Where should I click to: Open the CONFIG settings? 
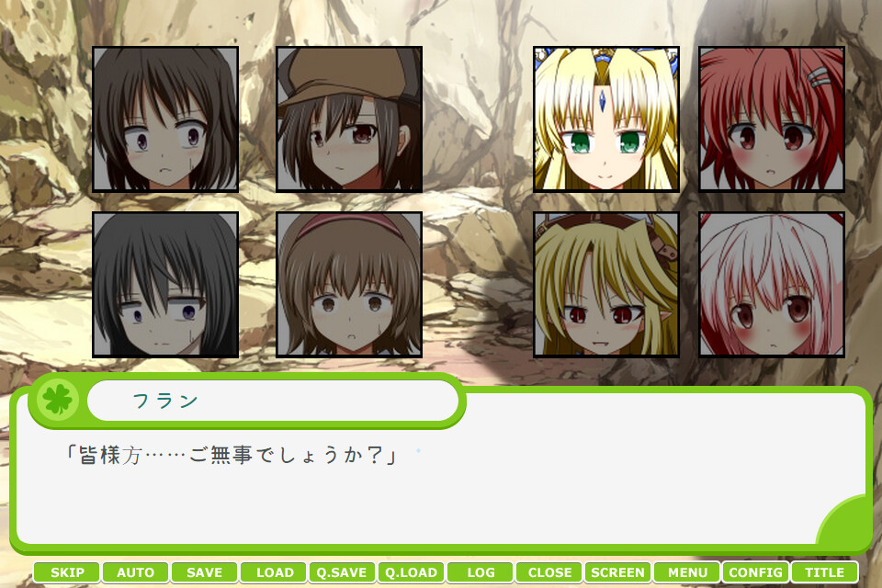pyautogui.click(x=756, y=572)
